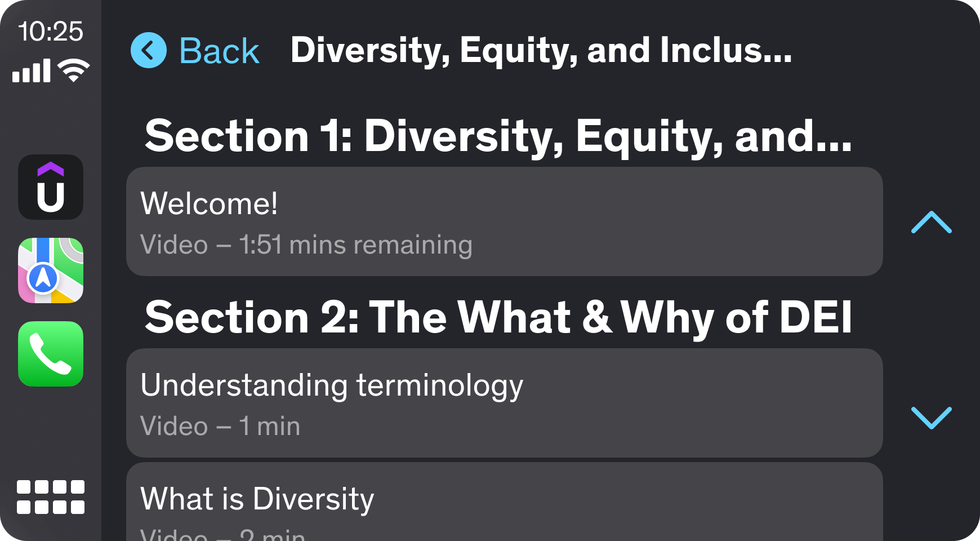Tap Section 2 The What & Why header
The image size is (980, 541).
(498, 318)
